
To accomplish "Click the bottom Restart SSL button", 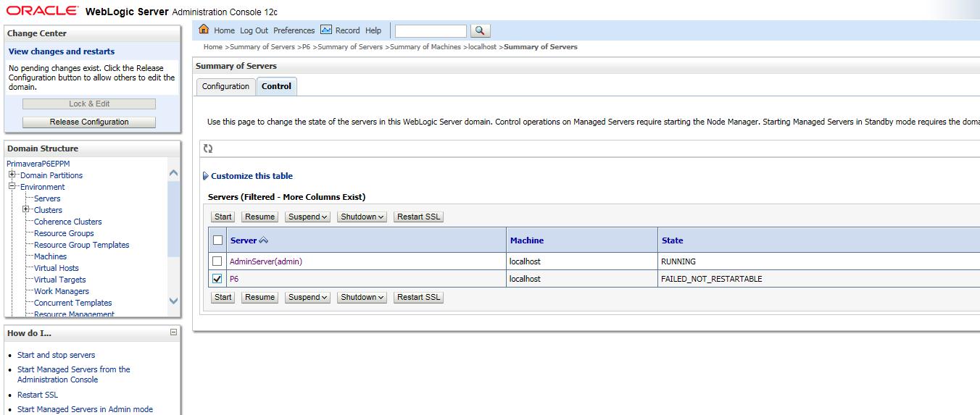I will pyautogui.click(x=418, y=297).
